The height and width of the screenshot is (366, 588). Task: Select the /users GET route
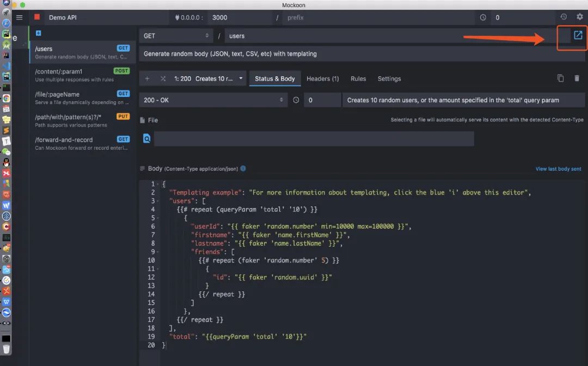click(x=83, y=52)
